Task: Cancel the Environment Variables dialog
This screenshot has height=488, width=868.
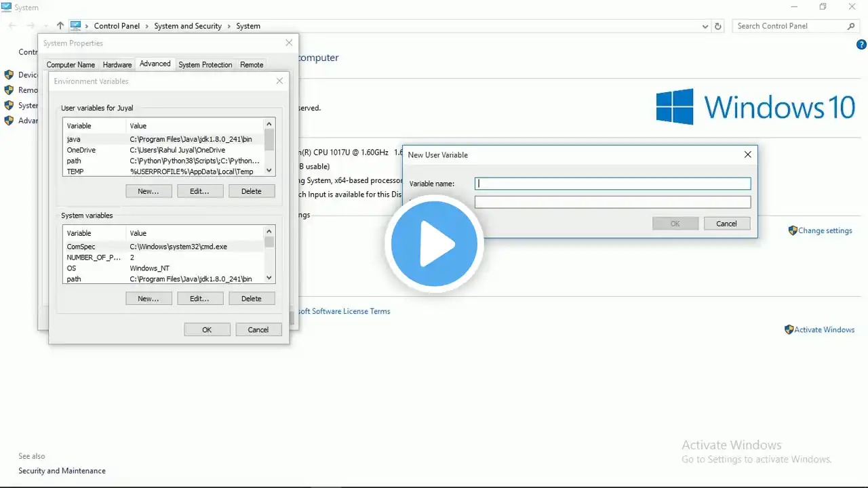Action: 258,329
